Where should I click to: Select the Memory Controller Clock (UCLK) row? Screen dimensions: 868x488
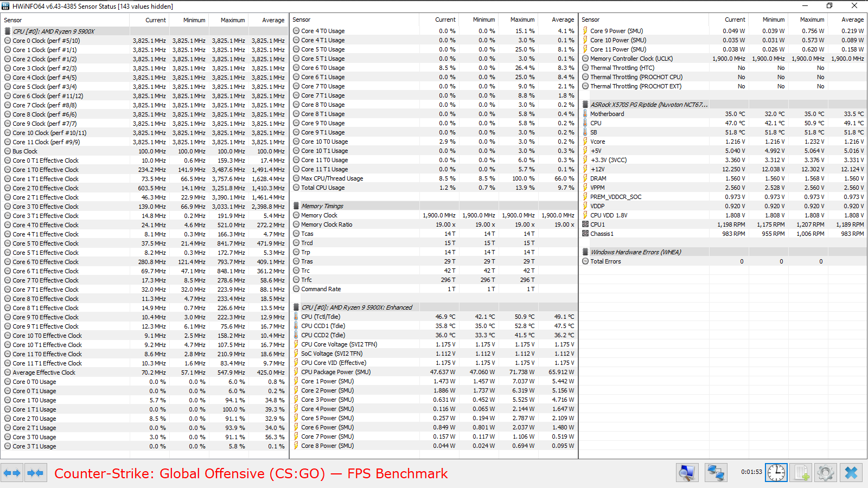[723, 59]
